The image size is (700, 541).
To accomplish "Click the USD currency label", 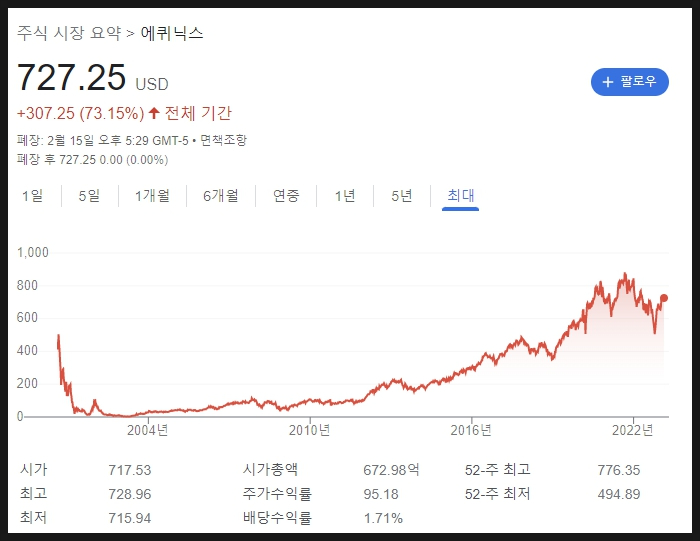I will pyautogui.click(x=152, y=84).
